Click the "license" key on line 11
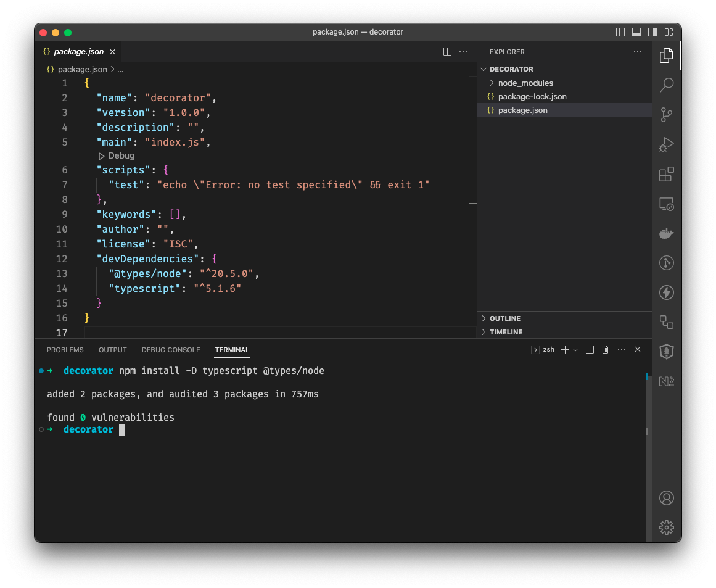This screenshot has height=588, width=716. 123,244
